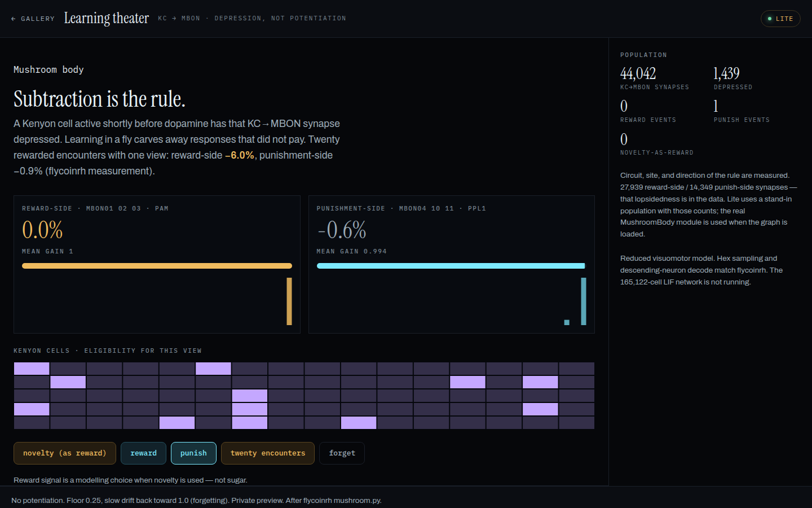Click the PUNISHMENT-SIDE MBON04 10 11 PPL1 header

click(401, 209)
